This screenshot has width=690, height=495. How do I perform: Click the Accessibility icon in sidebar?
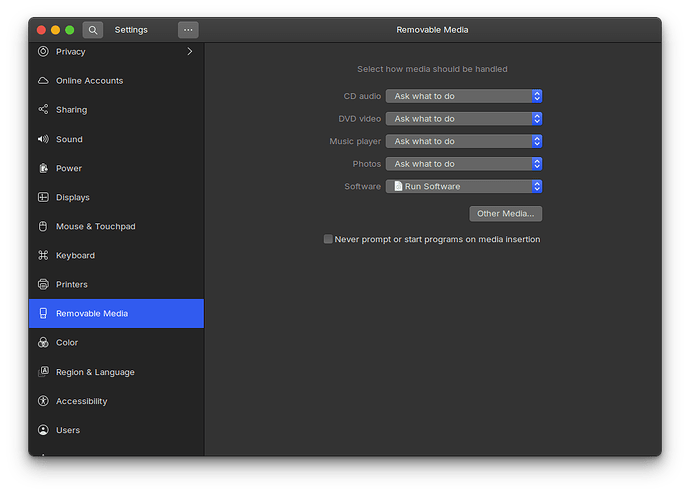click(x=43, y=401)
